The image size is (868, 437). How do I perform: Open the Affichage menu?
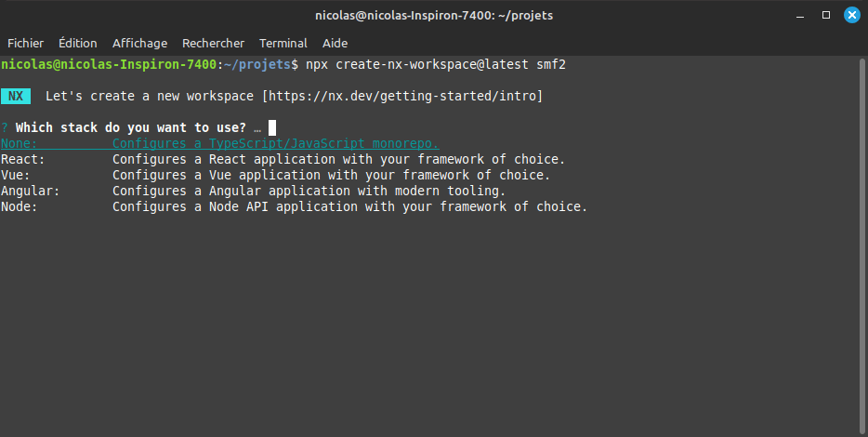(139, 43)
